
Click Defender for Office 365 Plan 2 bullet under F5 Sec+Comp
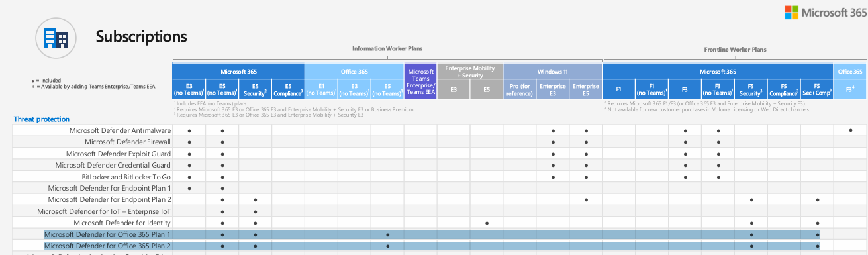click(818, 246)
